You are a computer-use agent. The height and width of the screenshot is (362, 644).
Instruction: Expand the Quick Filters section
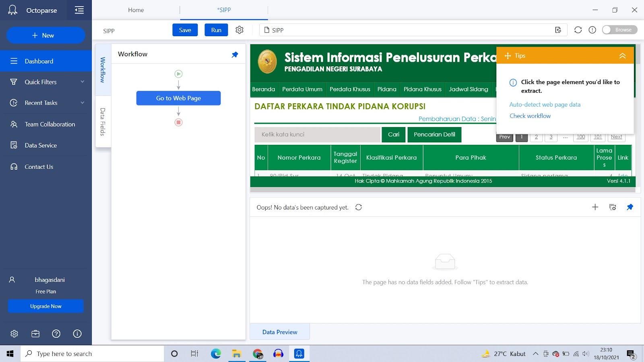point(83,82)
